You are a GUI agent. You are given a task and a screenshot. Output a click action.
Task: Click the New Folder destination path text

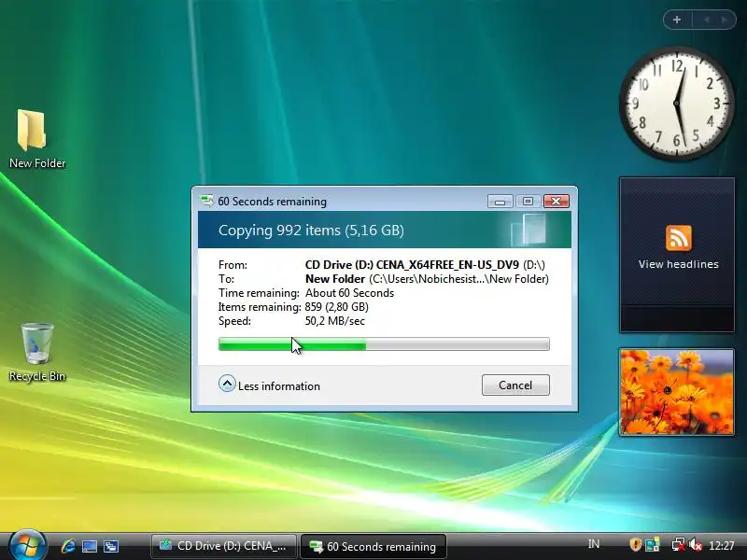coord(458,279)
